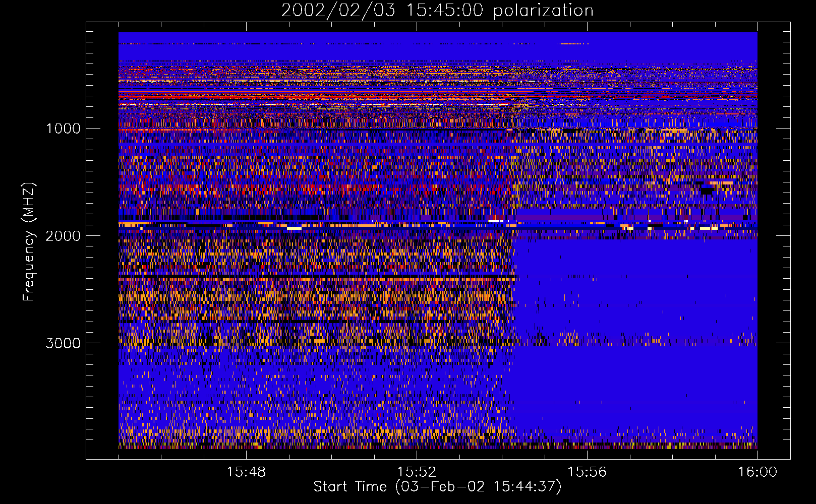
Task: Click the 15:52 time tick label
Action: pyautogui.click(x=417, y=472)
